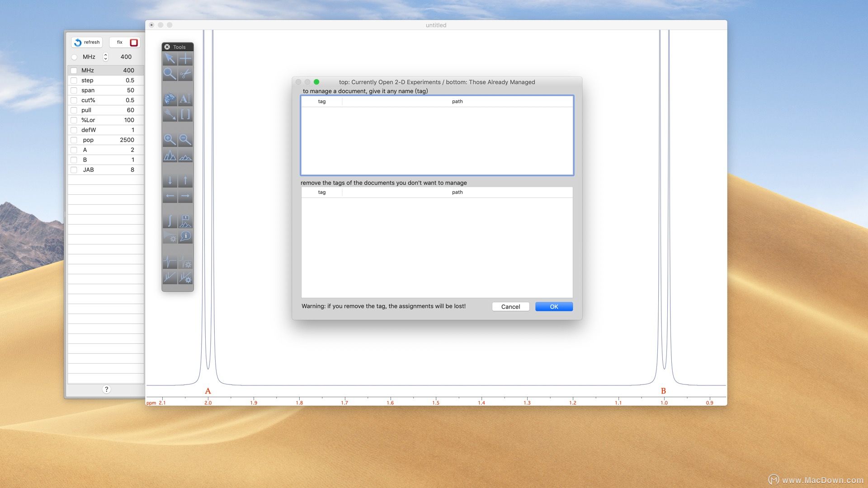Screen dimensions: 868x488
Task: Click the MHz value stepper up arrow
Action: pyautogui.click(x=105, y=54)
